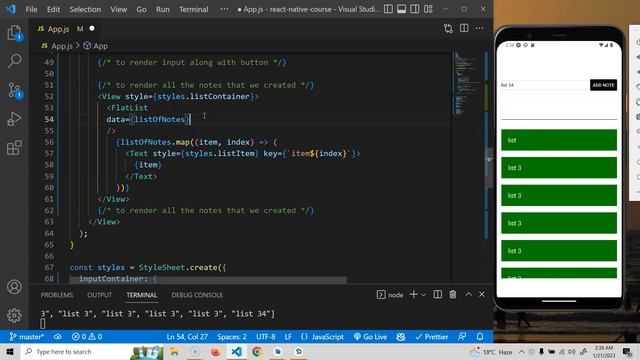The height and width of the screenshot is (360, 640).
Task: Open the Windows Start menu
Action: click(x=10, y=351)
